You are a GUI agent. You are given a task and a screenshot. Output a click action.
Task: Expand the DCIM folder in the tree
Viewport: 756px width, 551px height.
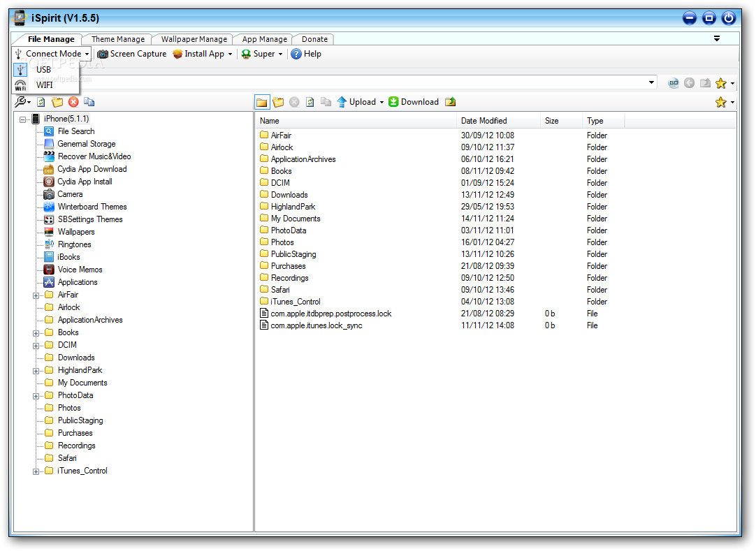click(x=36, y=346)
